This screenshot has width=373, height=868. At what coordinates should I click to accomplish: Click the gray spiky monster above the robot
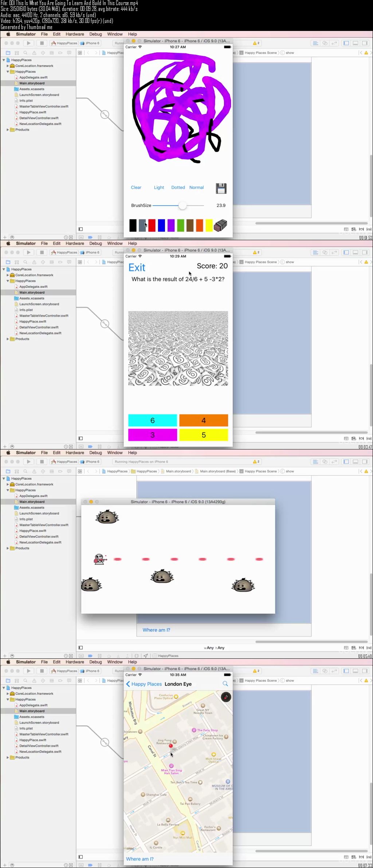click(x=107, y=517)
